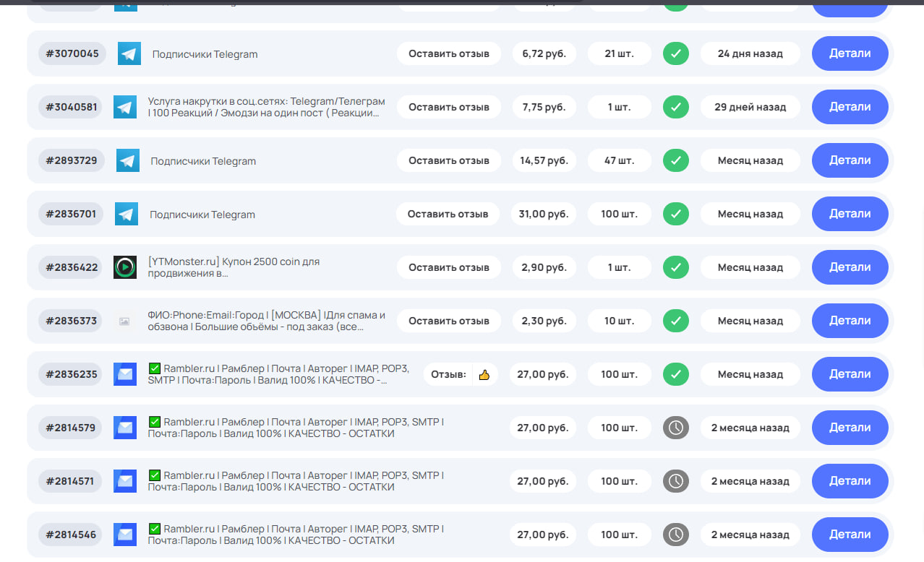
Task: Open Детали for order #2814546
Action: click(850, 535)
